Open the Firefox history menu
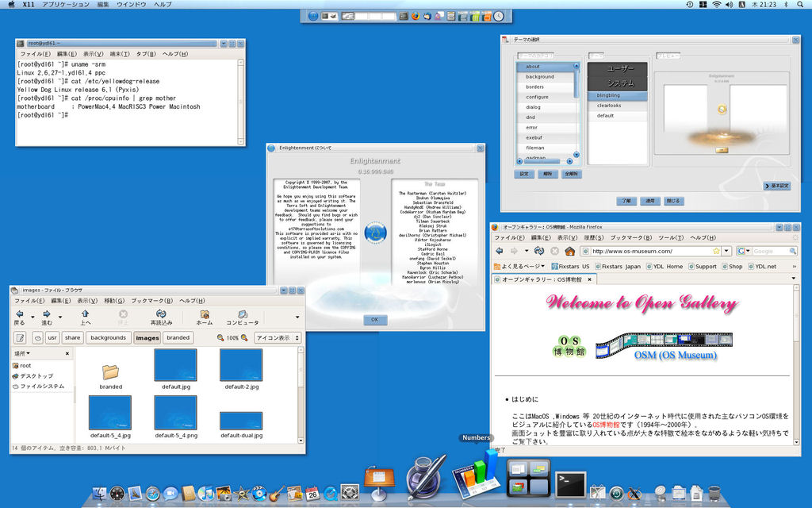 [x=593, y=237]
